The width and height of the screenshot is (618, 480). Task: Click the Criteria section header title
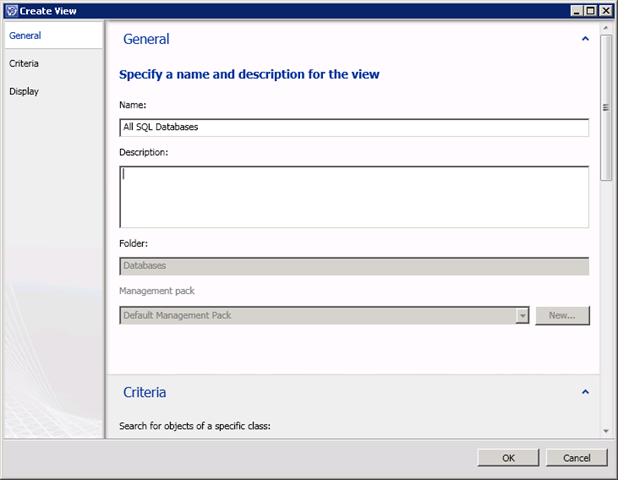click(x=144, y=392)
